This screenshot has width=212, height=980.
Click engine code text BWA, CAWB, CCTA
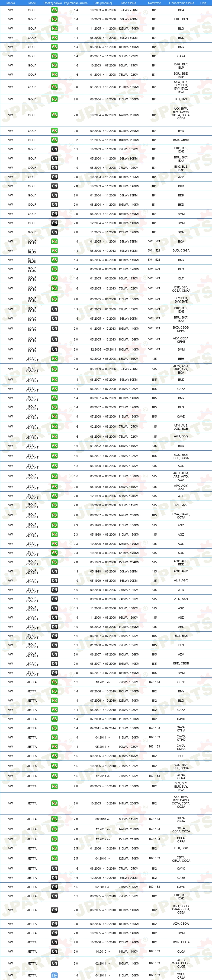181,516
